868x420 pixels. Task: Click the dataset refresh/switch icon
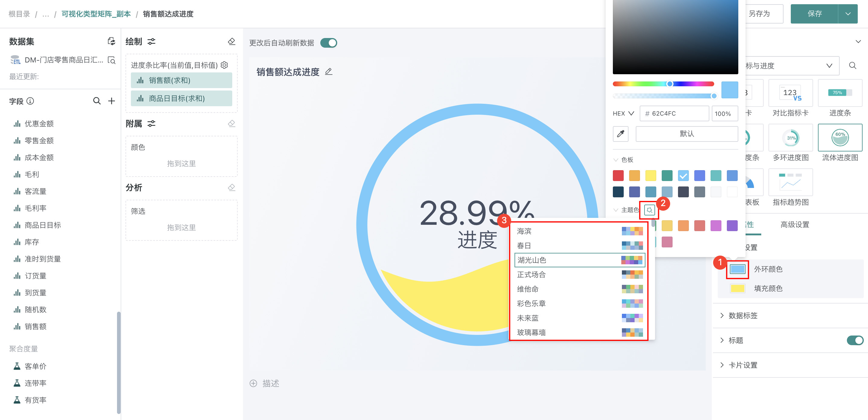111,41
